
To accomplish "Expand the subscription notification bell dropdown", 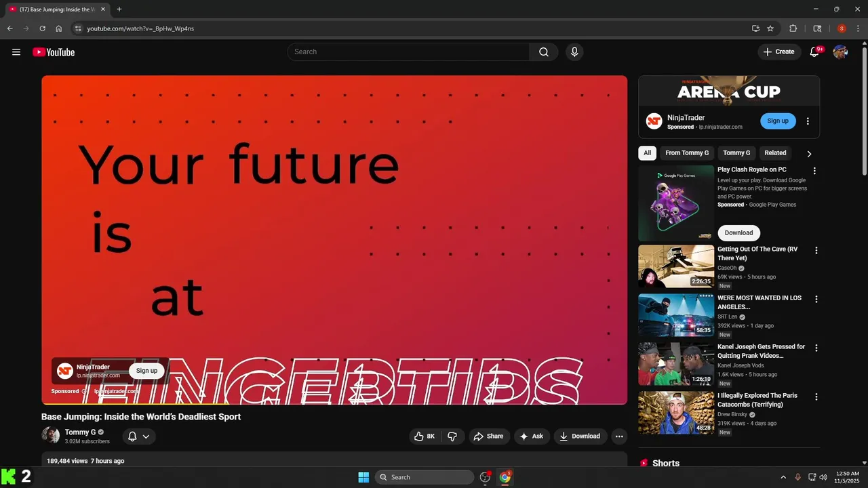I will (139, 436).
